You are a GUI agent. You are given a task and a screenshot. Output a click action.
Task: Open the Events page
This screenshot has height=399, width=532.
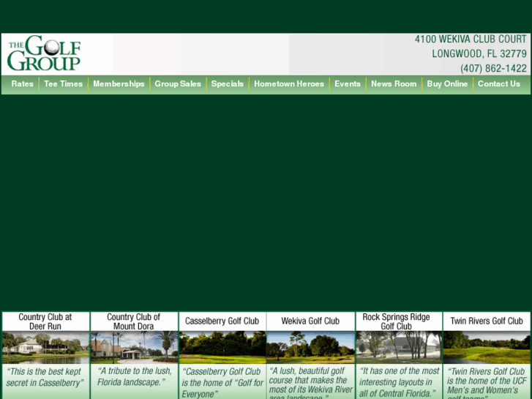(348, 84)
